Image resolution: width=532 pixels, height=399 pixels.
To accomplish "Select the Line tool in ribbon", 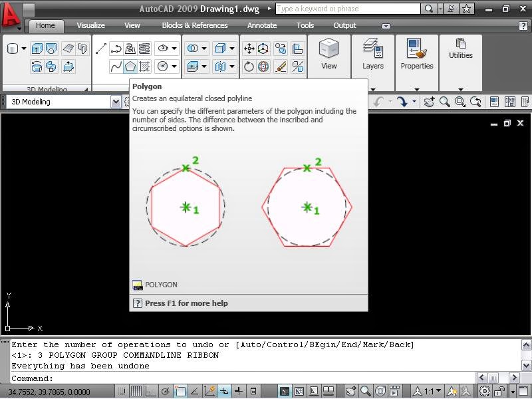I will click(101, 49).
